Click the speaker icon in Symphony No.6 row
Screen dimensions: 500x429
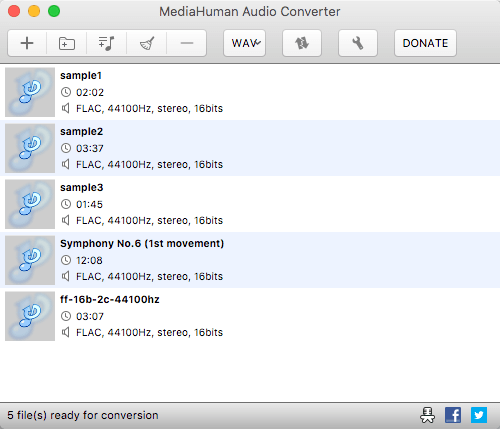66,276
